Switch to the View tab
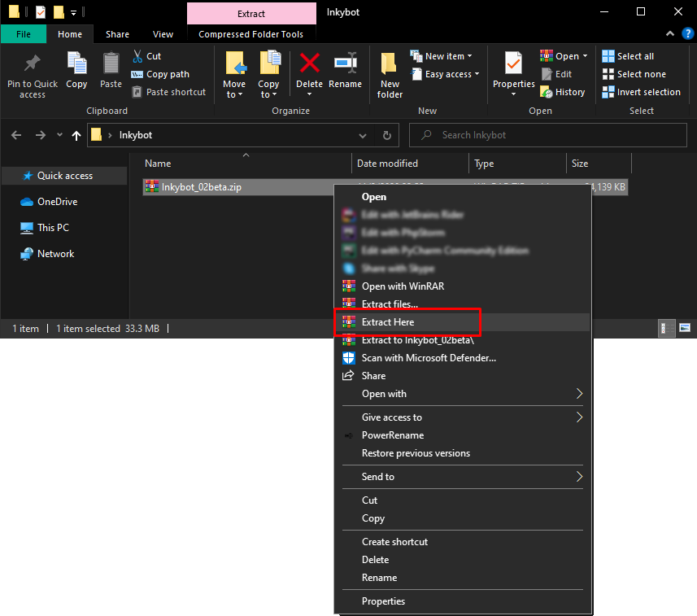This screenshot has width=697, height=616. coord(163,34)
